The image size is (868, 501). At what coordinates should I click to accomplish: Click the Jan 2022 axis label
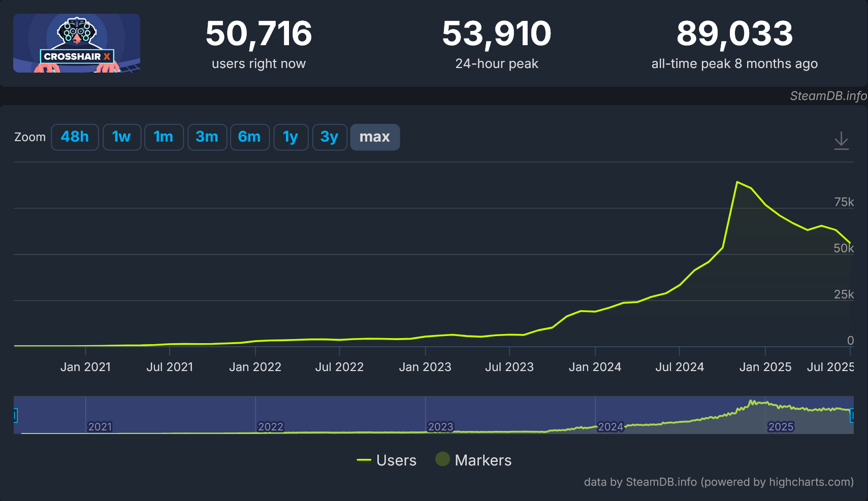[x=255, y=367]
